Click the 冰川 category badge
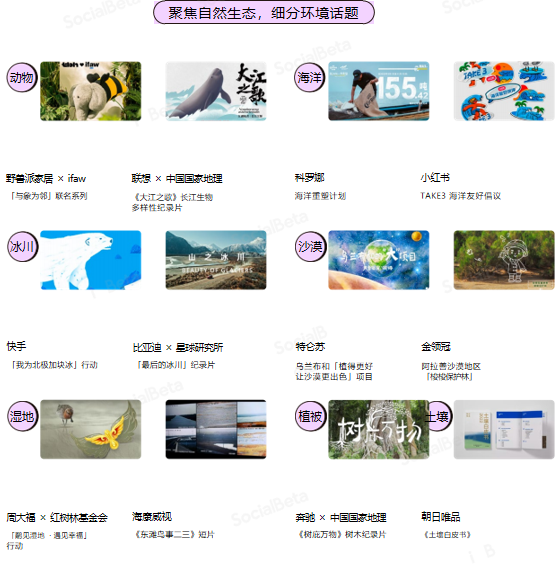 pos(22,246)
